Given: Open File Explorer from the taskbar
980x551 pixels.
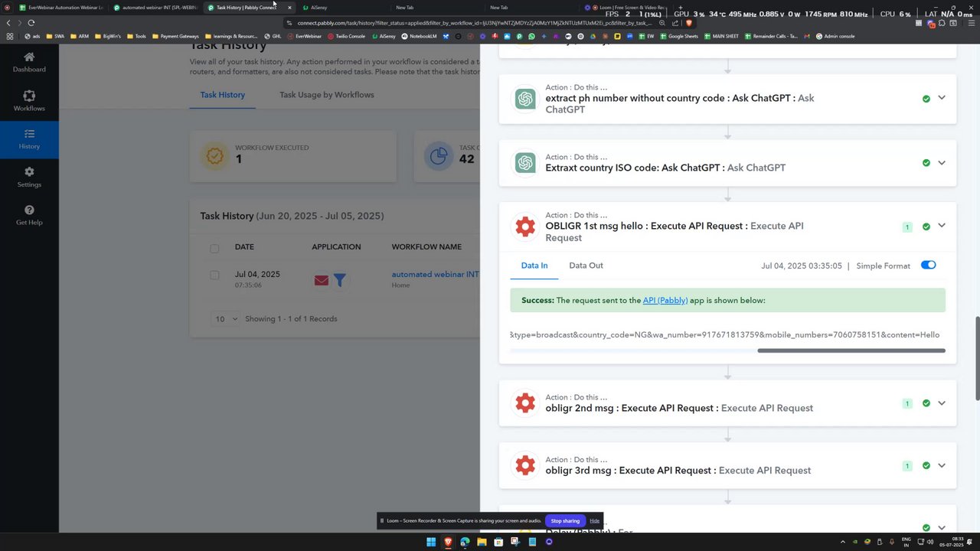Looking at the screenshot, I should [482, 542].
